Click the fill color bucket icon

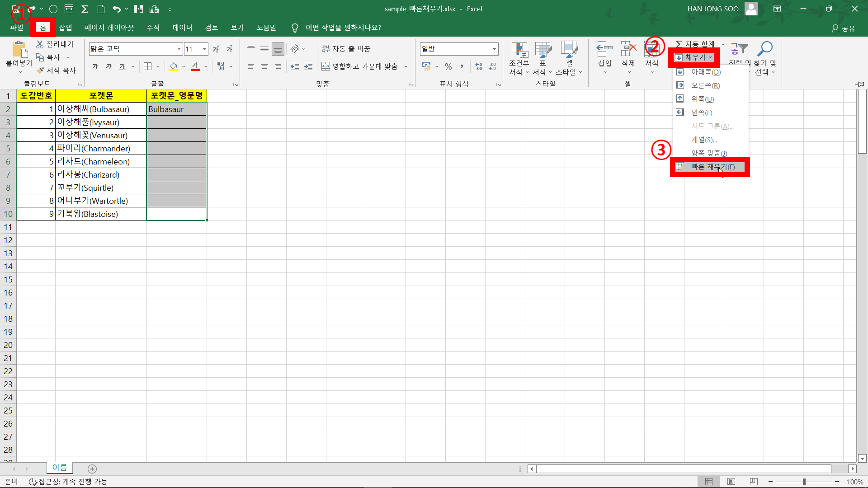173,66
